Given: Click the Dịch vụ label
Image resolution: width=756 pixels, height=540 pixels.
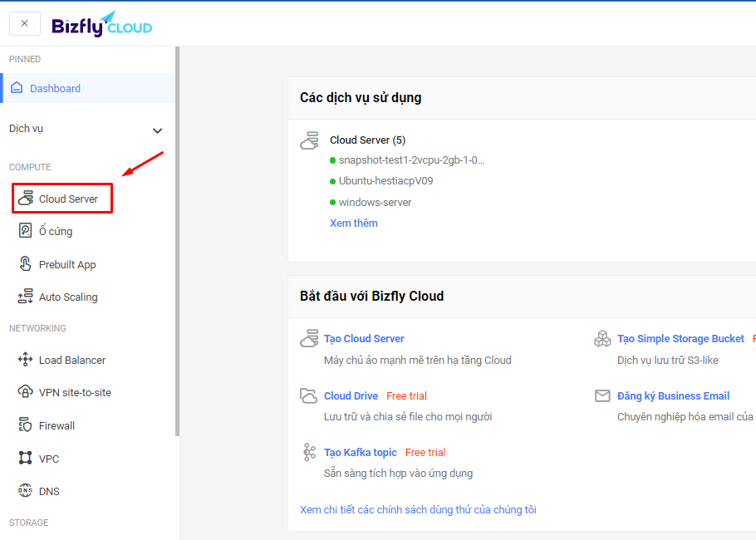Looking at the screenshot, I should [26, 129].
